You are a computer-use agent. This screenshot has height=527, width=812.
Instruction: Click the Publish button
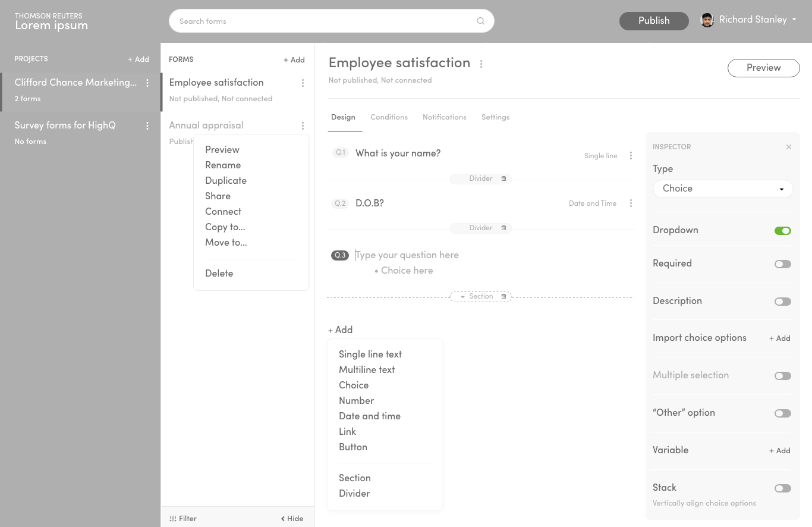click(653, 21)
